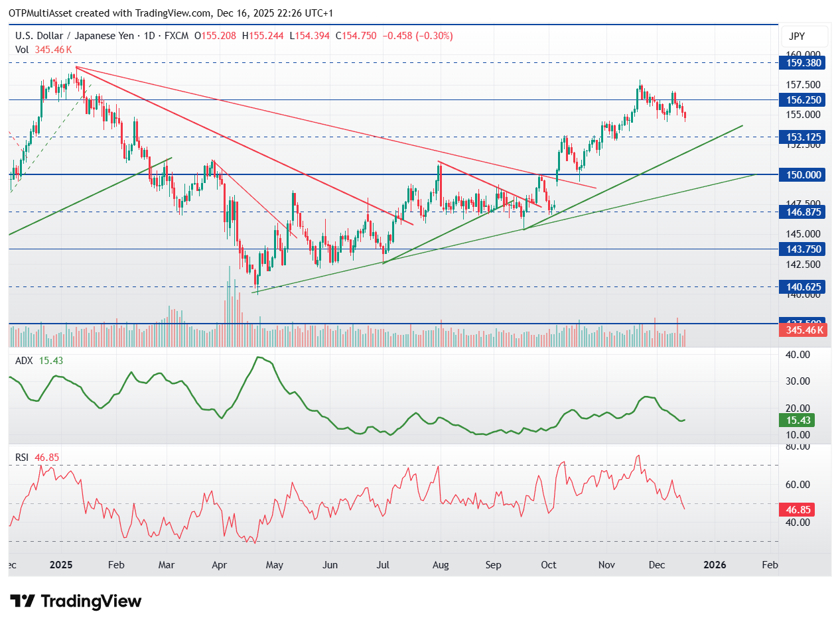840x626 pixels.
Task: Expand the 156.250 horizontal line label
Action: click(802, 100)
